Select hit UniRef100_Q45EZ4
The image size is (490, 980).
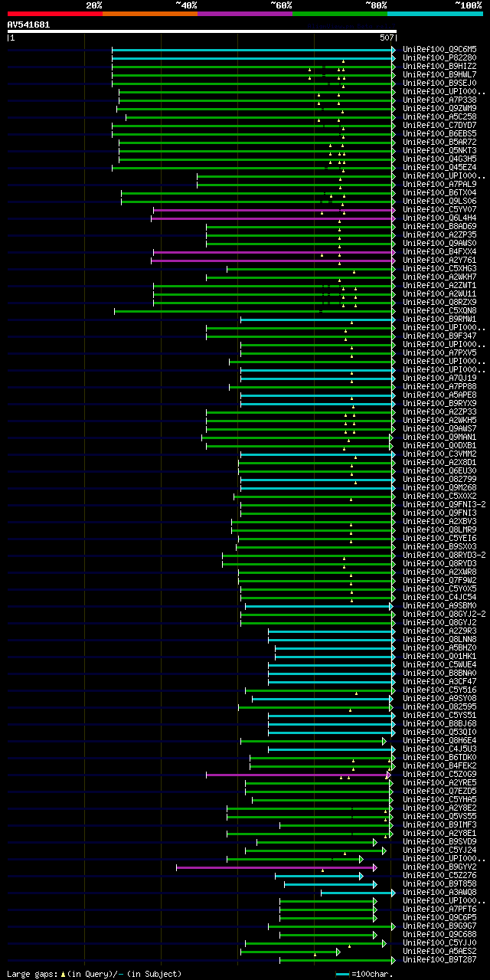(439, 168)
